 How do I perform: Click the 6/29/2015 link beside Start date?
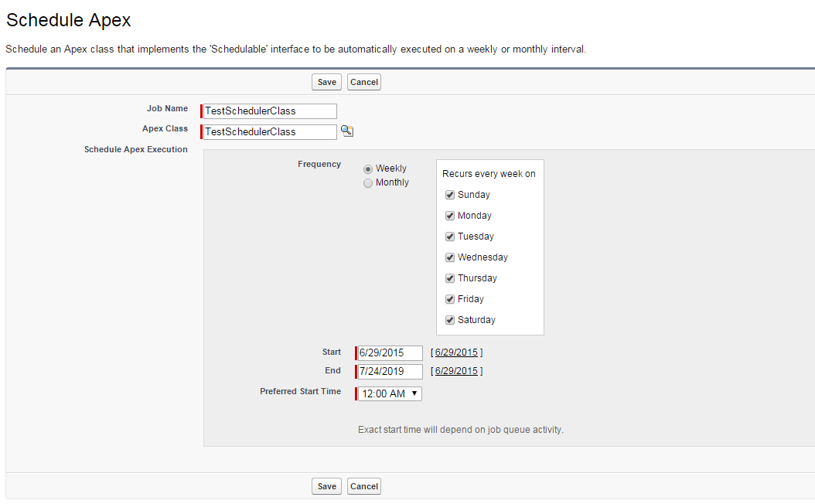coord(456,352)
